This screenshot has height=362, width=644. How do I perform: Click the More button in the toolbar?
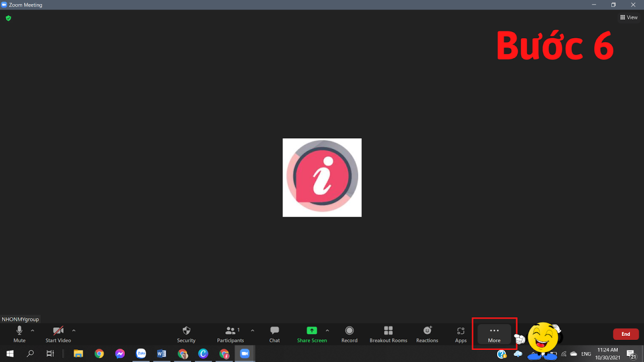coord(494,333)
